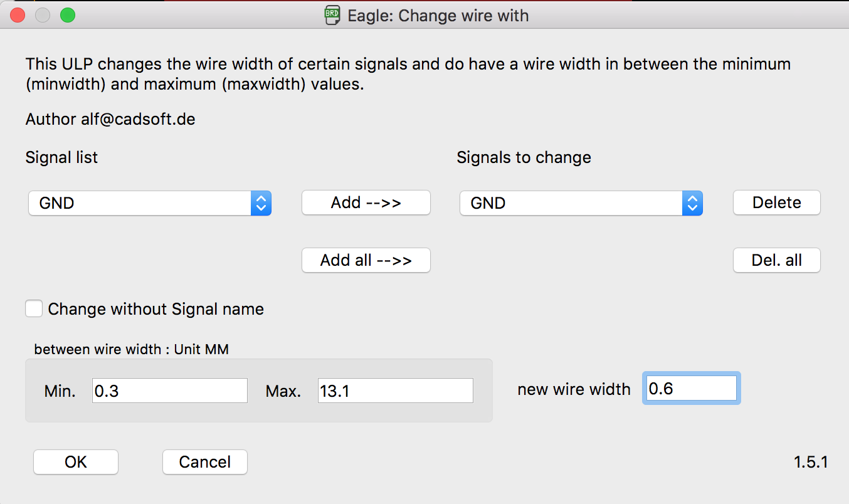Minimize the window with the gray button
The image size is (849, 504).
(x=43, y=15)
